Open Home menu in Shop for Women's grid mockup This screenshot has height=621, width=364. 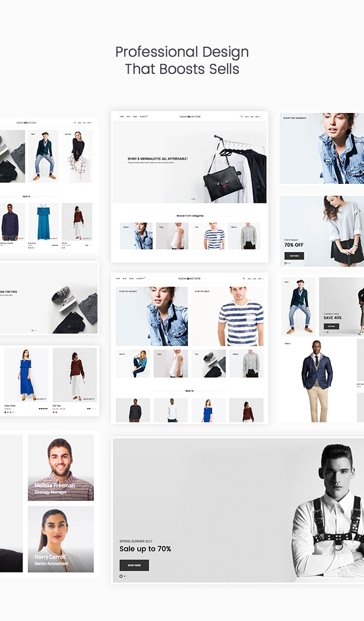click(x=118, y=279)
